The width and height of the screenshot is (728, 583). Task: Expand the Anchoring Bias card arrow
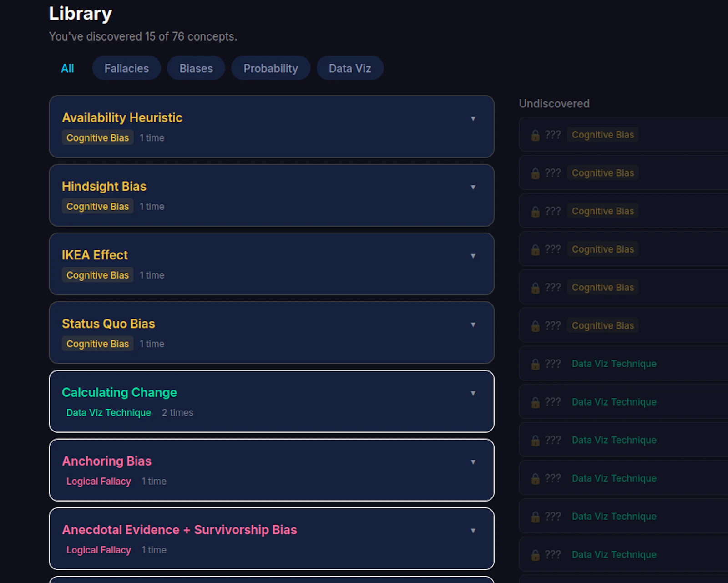(473, 462)
